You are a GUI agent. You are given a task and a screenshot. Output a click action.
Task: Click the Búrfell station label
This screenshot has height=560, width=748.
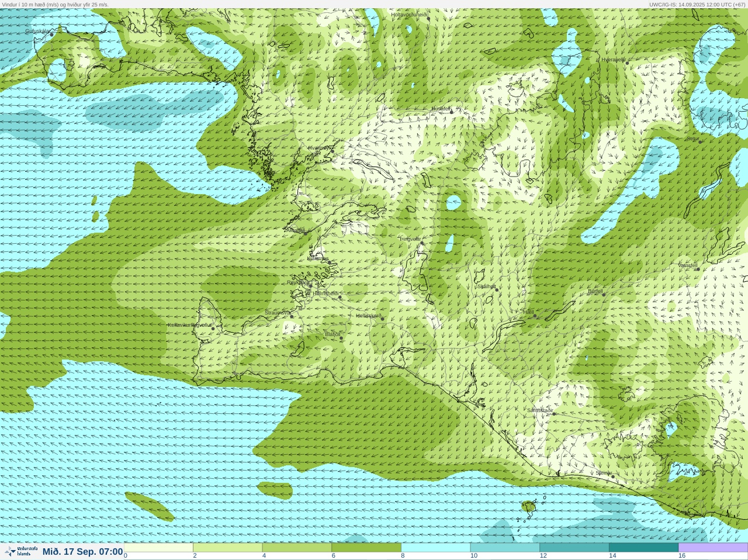595,291
